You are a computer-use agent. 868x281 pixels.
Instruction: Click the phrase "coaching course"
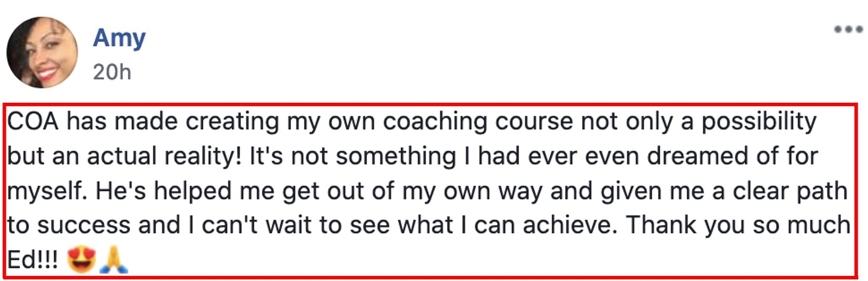coord(478,122)
